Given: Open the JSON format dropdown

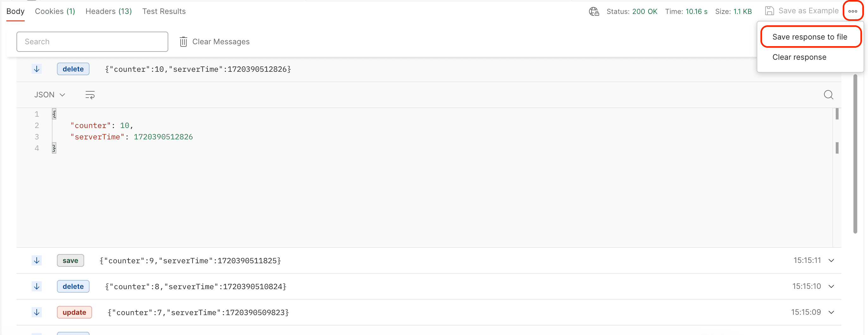Looking at the screenshot, I should pos(50,95).
